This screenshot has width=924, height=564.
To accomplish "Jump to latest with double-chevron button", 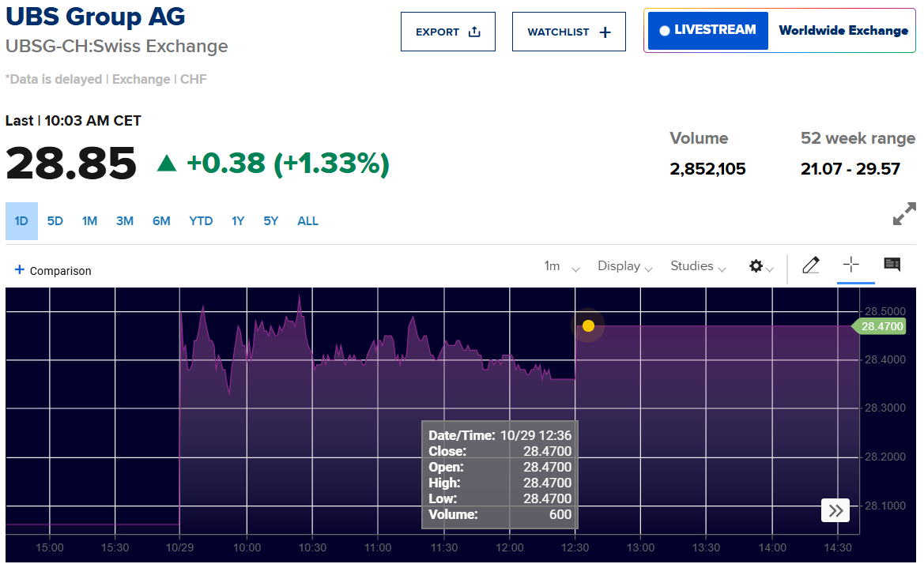I will click(835, 510).
